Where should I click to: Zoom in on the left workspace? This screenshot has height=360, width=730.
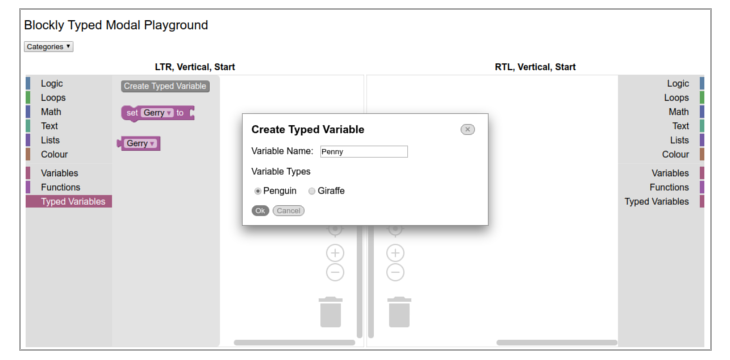click(x=335, y=253)
